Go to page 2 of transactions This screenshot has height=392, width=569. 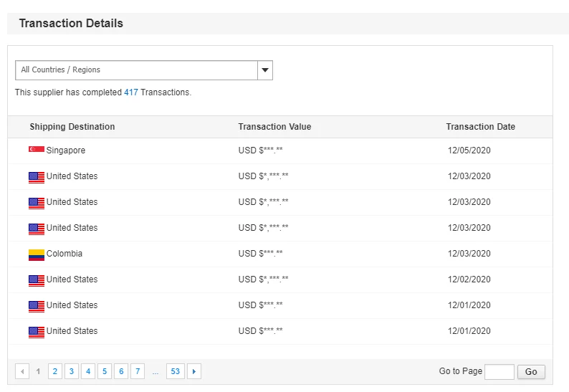(x=55, y=371)
